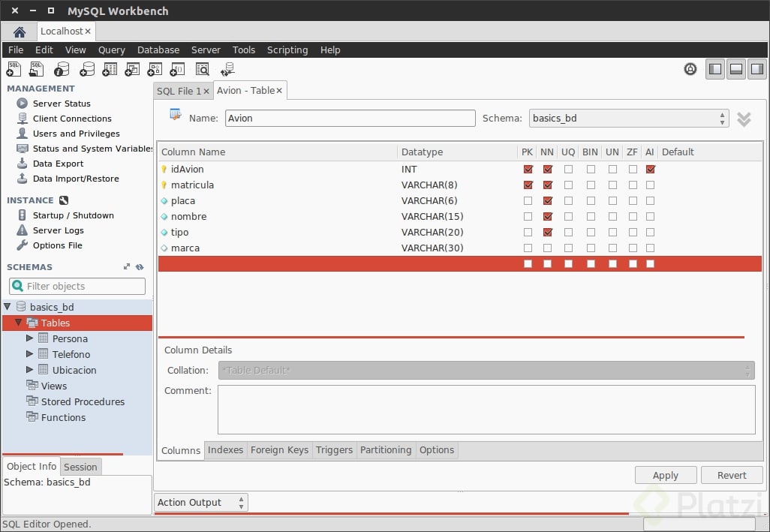Open the Query menu
The width and height of the screenshot is (770, 532).
(112, 50)
